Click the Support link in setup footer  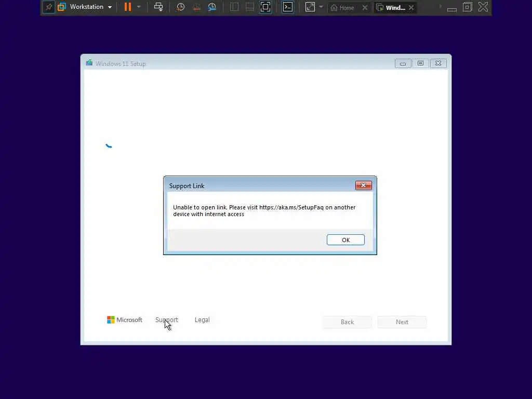click(167, 320)
